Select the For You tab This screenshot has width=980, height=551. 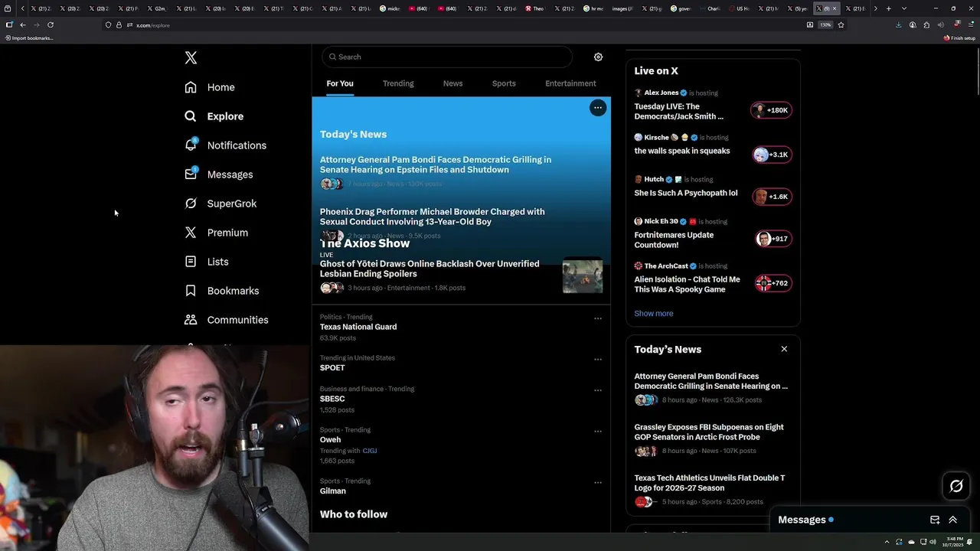[x=340, y=83]
